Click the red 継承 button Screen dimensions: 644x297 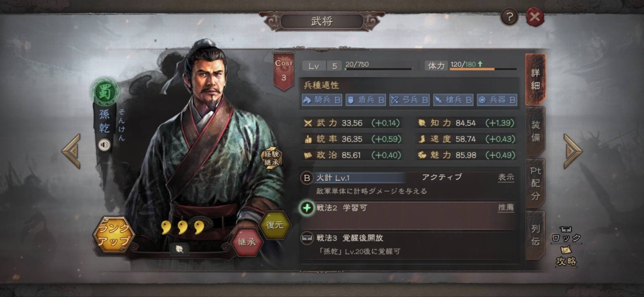(x=247, y=242)
